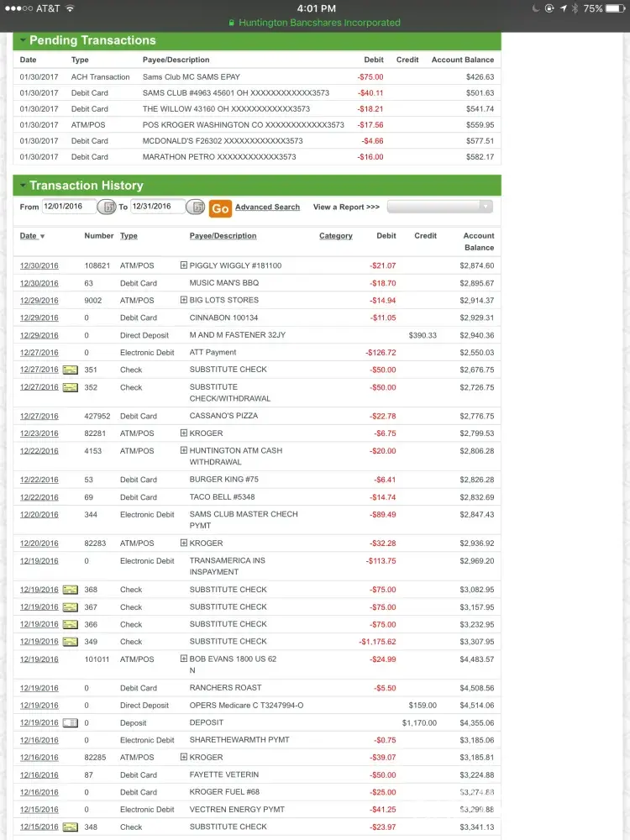Open the To date calendar picker icon
Image resolution: width=630 pixels, height=840 pixels.
196,207
